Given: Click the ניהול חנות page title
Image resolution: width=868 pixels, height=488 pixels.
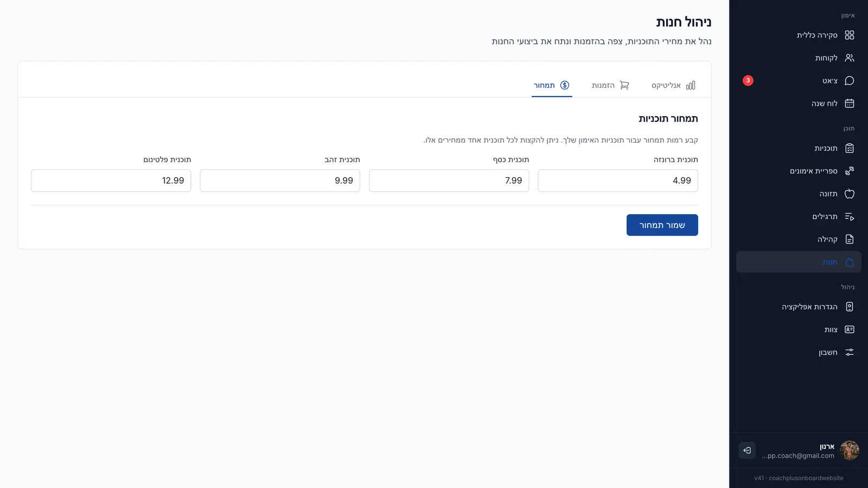Looking at the screenshot, I should coord(684,22).
